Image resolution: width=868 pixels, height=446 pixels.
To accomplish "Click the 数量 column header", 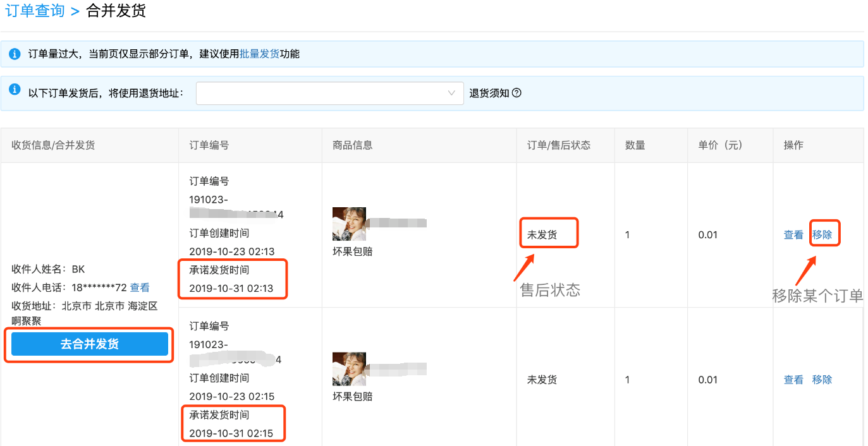I will (635, 145).
